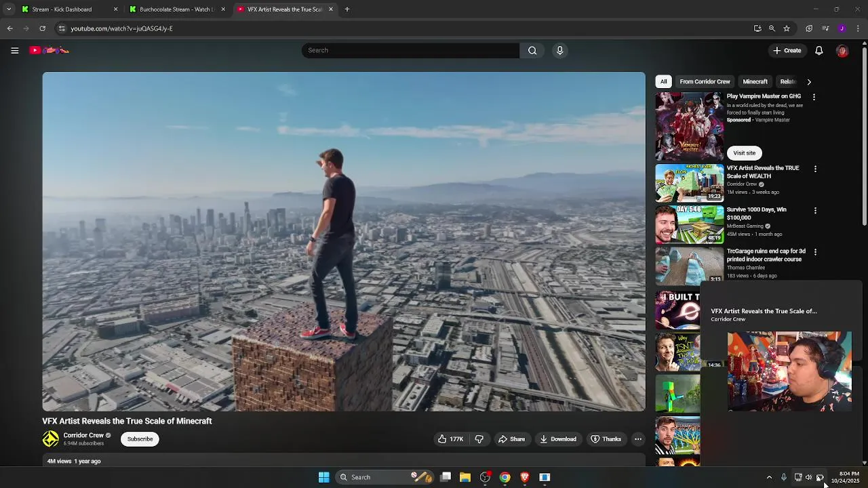Click the main video player
This screenshot has width=868, height=488.
click(344, 241)
